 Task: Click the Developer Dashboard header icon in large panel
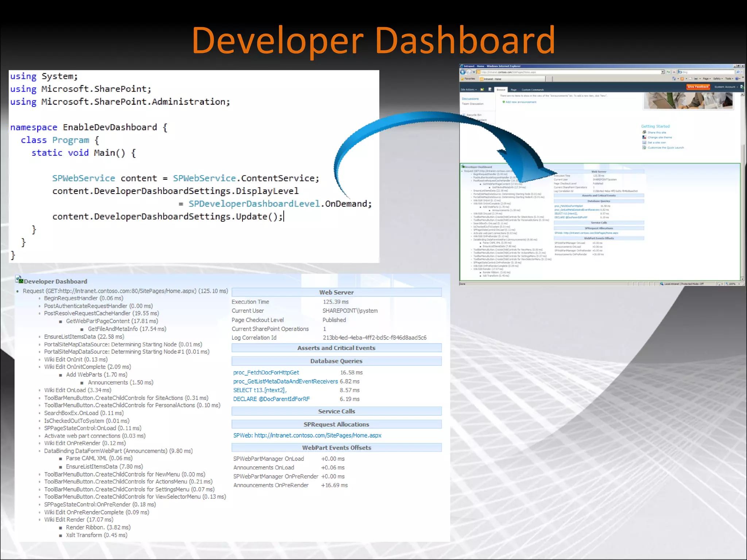click(x=19, y=280)
